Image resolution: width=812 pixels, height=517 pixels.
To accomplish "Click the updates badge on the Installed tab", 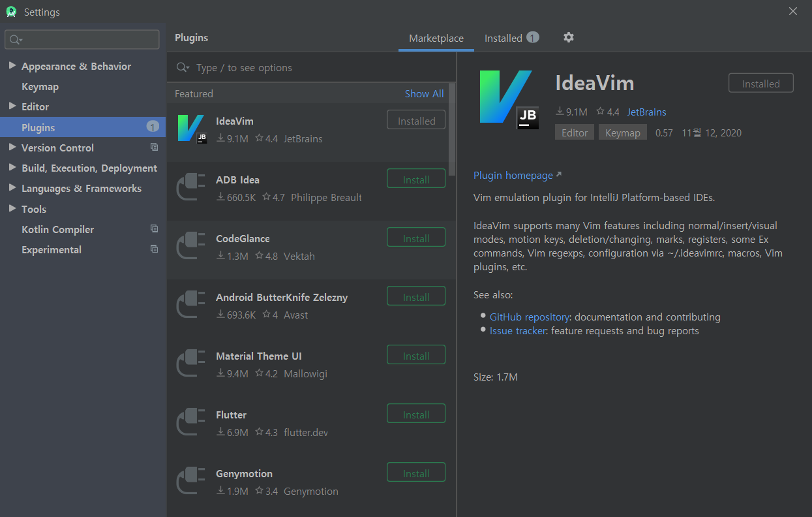I will pyautogui.click(x=533, y=38).
